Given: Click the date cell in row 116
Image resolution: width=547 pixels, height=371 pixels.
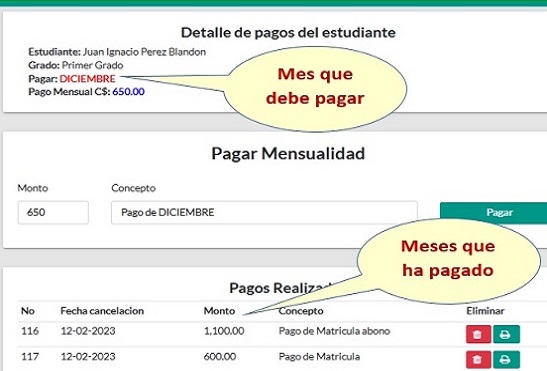Looking at the screenshot, I should point(88,331).
